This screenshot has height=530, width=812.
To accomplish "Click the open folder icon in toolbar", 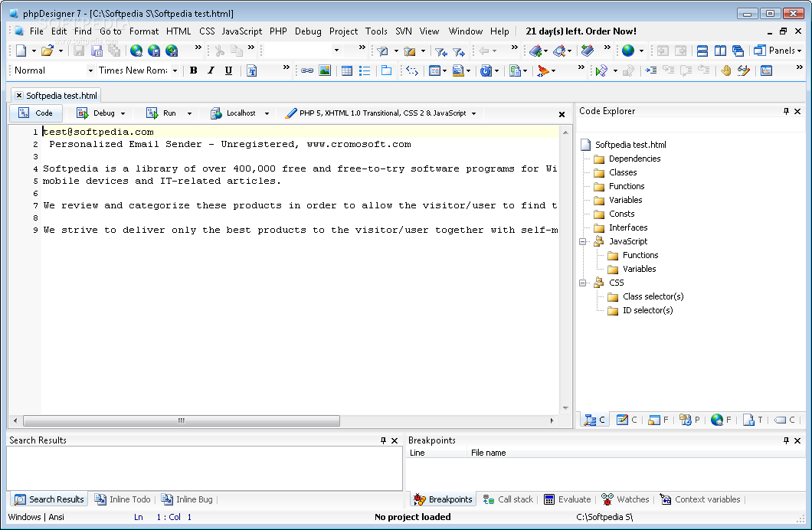I will point(47,51).
